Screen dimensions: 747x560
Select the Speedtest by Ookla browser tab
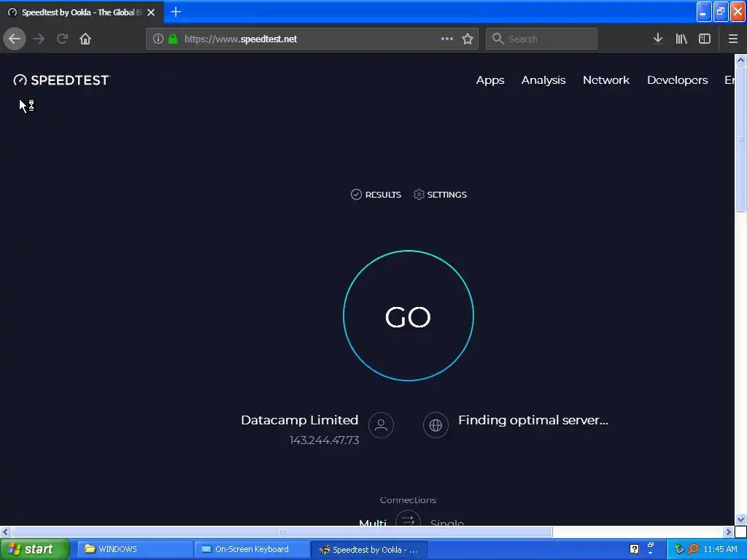(82, 12)
